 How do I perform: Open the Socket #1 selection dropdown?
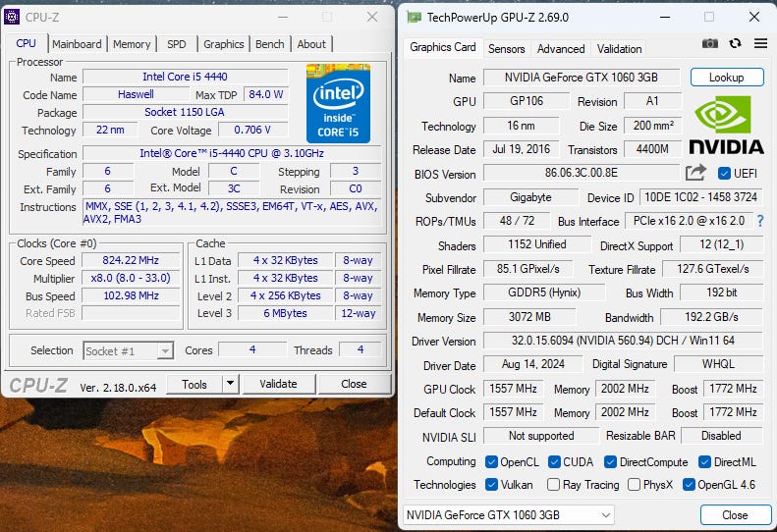point(129,351)
